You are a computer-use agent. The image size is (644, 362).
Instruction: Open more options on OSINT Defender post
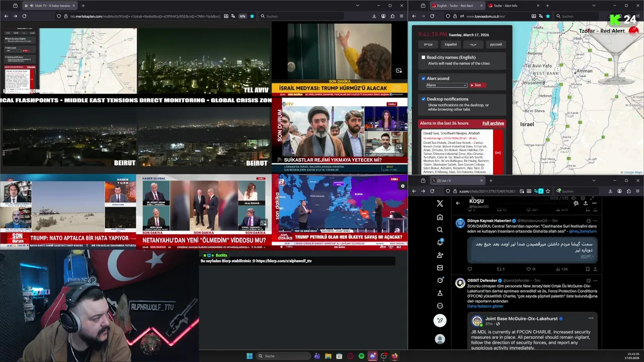[595, 280]
